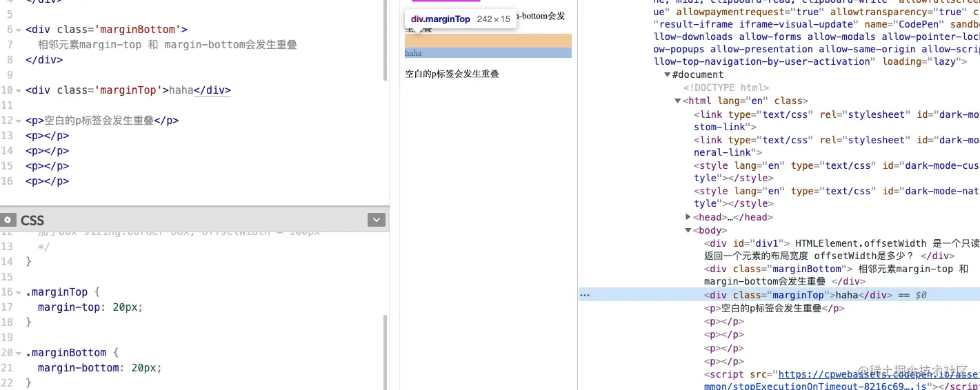The width and height of the screenshot is (980, 390).
Task: Select the style row with id dark-mode-cus
Action: [x=837, y=172]
